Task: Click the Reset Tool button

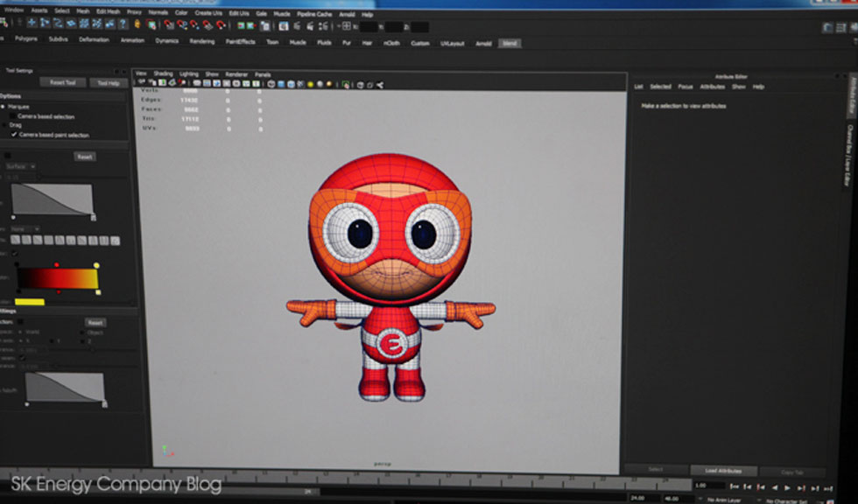Action: [x=62, y=83]
